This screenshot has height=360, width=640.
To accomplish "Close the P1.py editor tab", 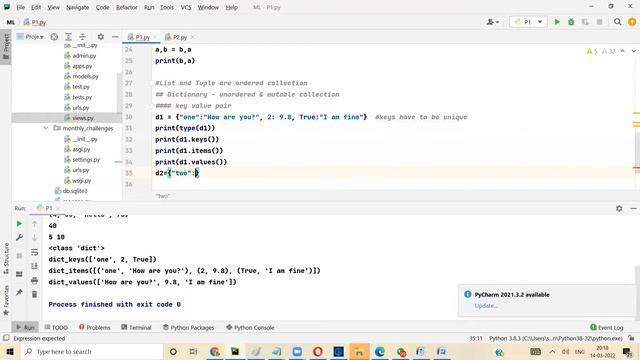I will [x=155, y=37].
